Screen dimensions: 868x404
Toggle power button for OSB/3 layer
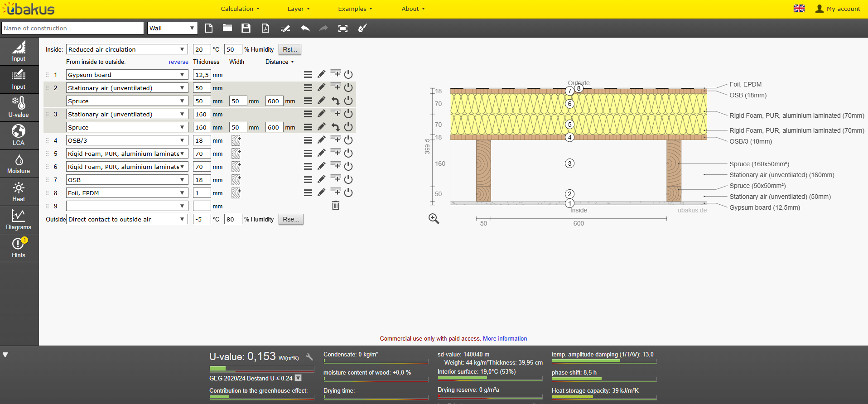tap(348, 140)
